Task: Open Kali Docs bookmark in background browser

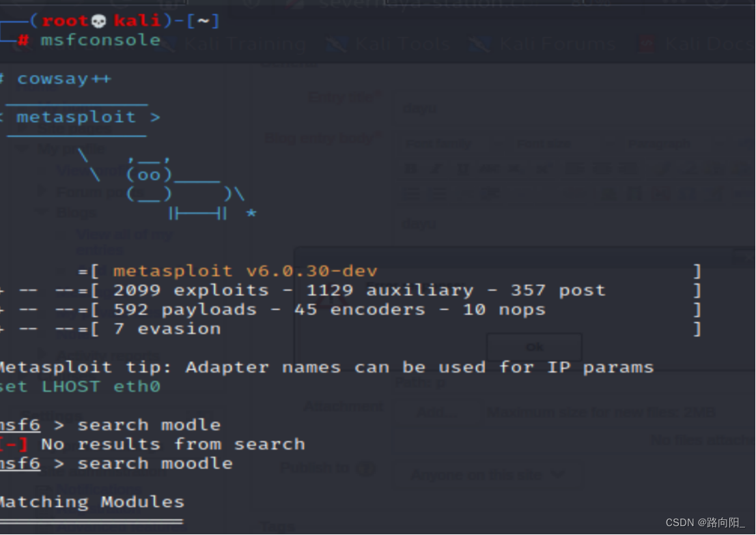Action: point(696,44)
